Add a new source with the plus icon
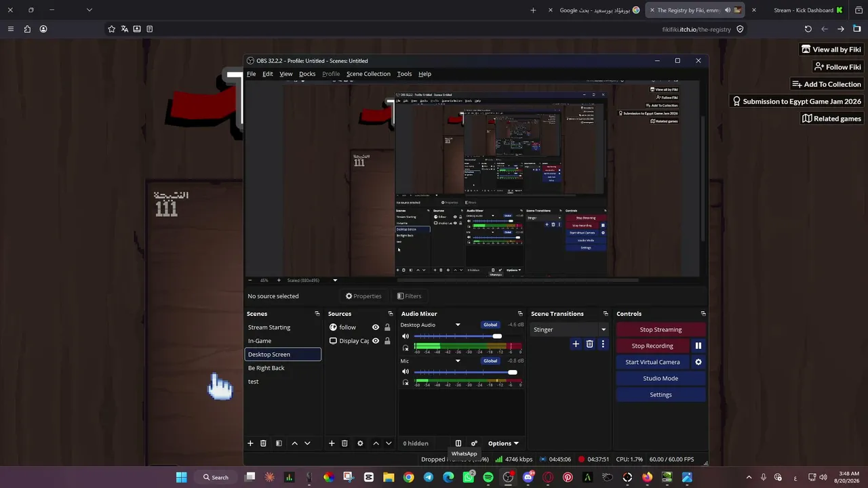This screenshot has width=868, height=488. point(332,443)
